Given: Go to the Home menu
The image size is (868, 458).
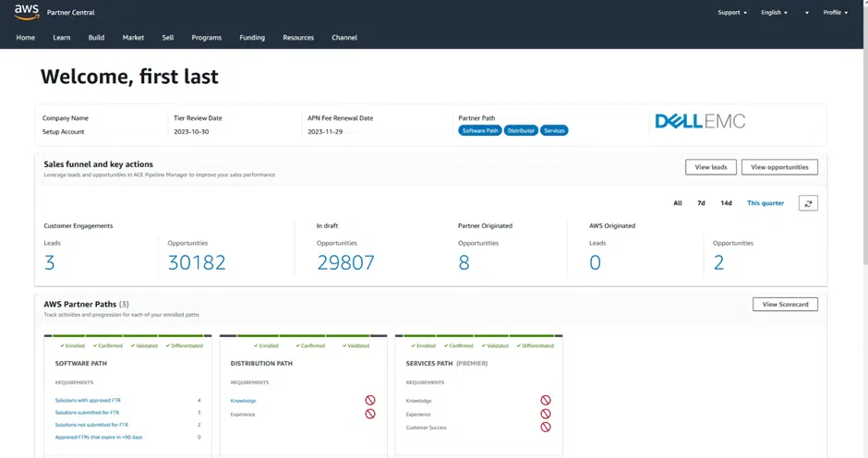Looking at the screenshot, I should 26,38.
